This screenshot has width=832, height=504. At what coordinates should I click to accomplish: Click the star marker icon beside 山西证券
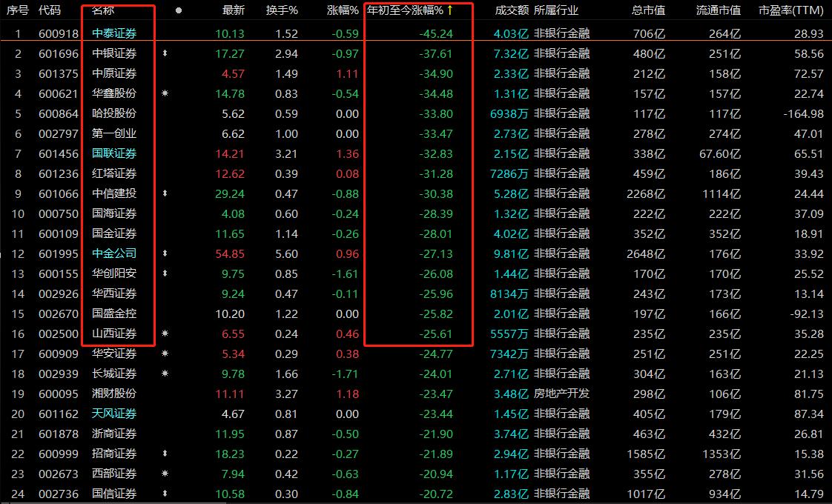coord(165,334)
